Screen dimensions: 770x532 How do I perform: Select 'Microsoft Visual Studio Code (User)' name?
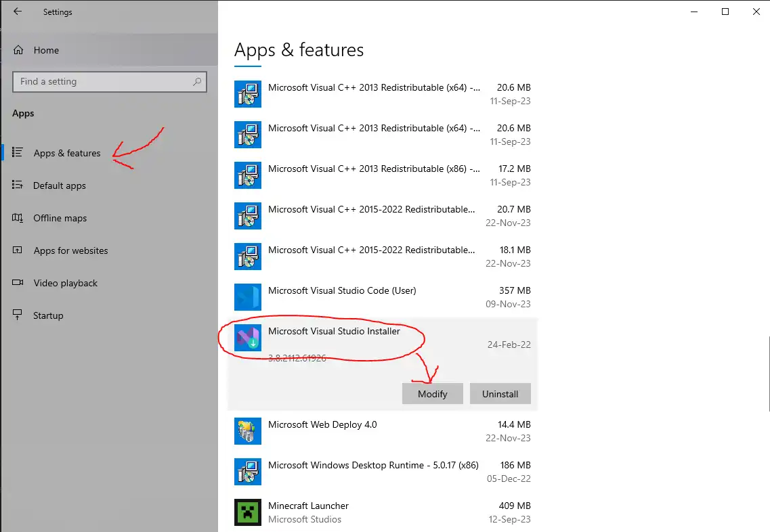pos(342,290)
